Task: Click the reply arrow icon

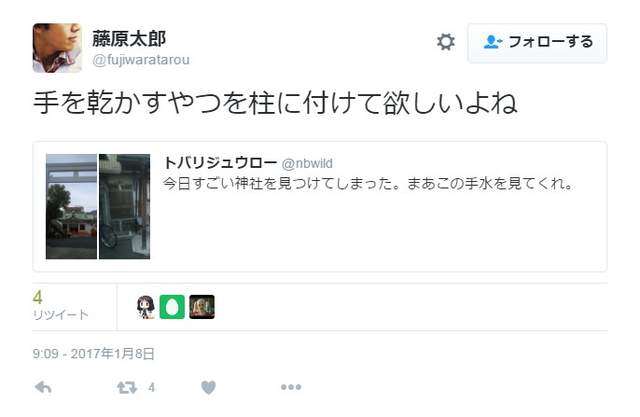Action: [43, 387]
